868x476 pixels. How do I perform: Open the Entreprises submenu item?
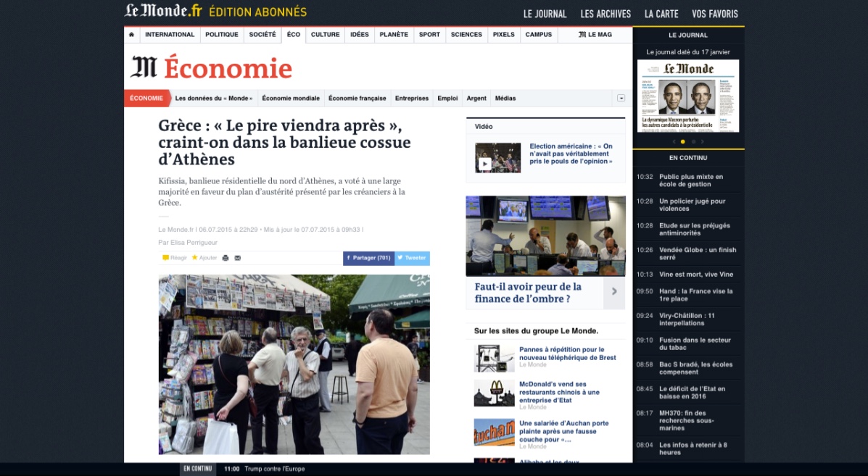412,99
